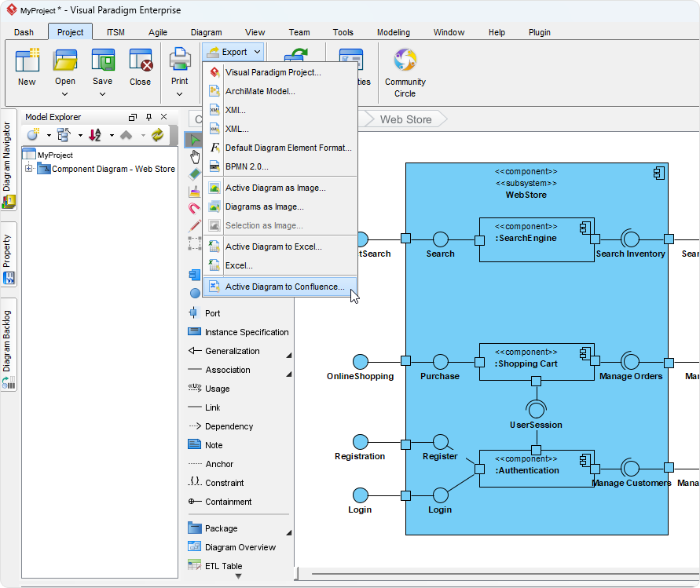Screen dimensions: 700x588
Task: Select the pointer selection tool
Action: point(195,140)
